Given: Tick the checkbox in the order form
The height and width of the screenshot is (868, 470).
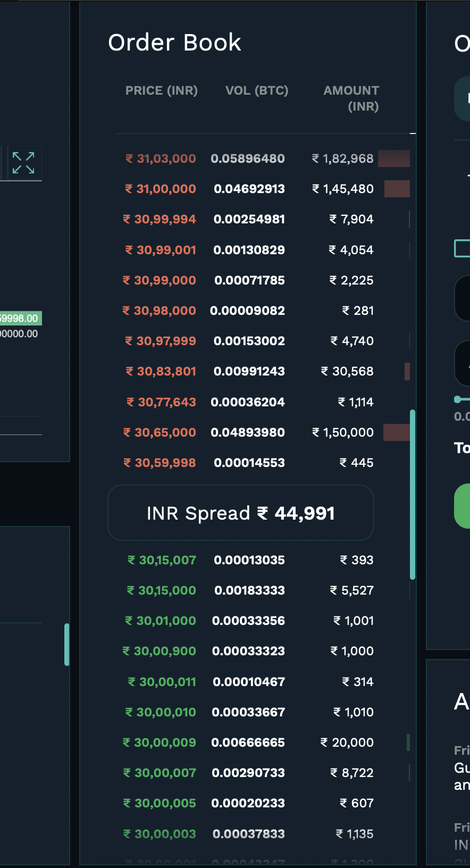Looking at the screenshot, I should (462, 248).
